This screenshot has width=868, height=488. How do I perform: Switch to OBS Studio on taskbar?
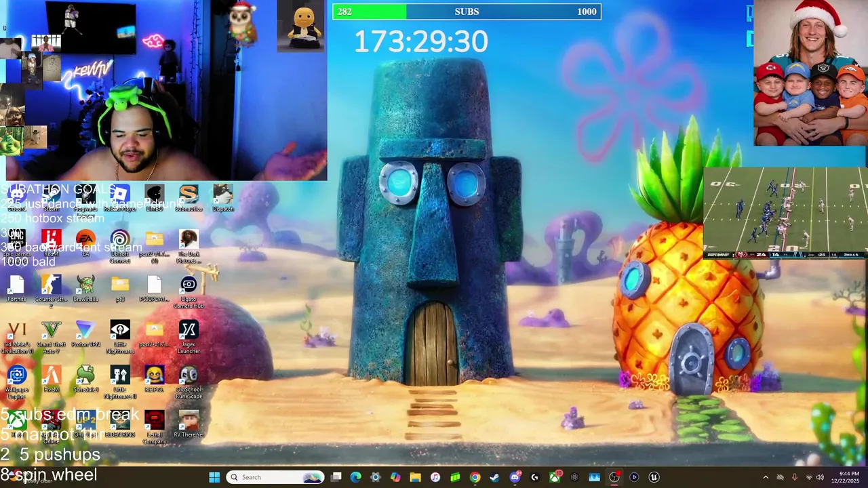click(x=614, y=477)
